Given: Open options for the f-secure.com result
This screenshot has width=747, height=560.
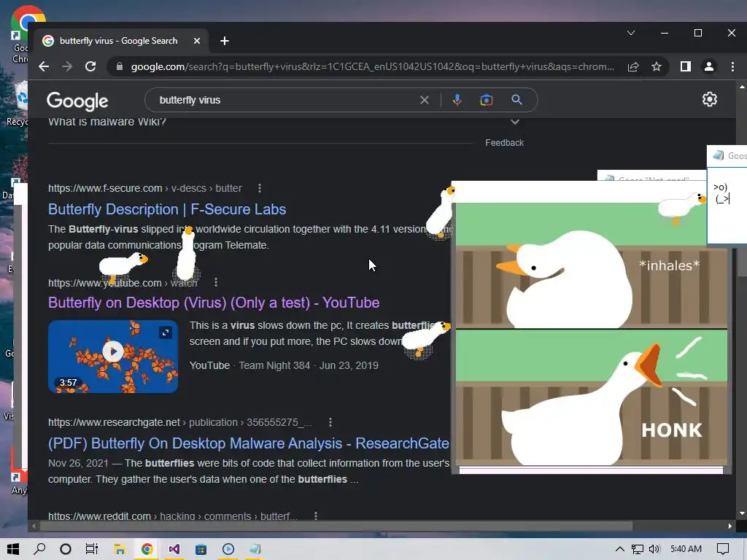Looking at the screenshot, I should pos(260,188).
